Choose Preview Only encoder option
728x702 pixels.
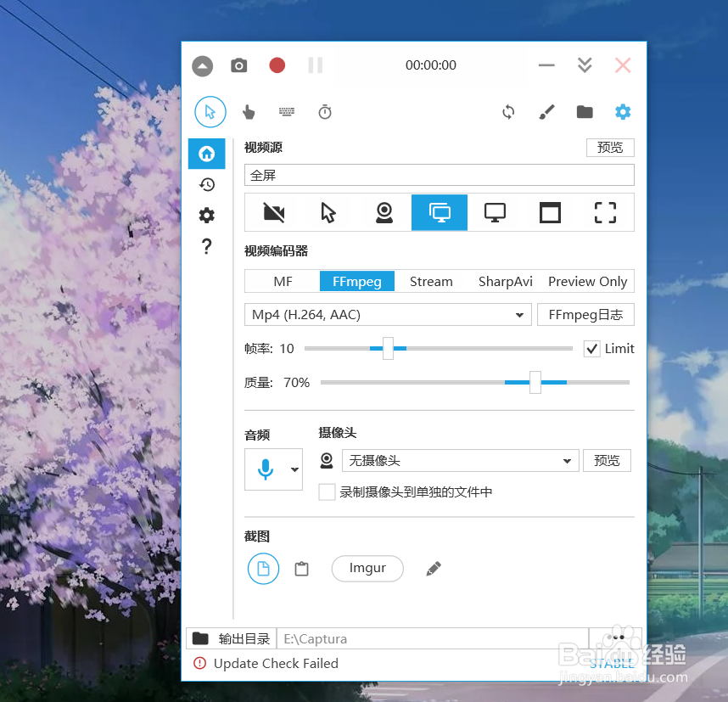click(x=587, y=282)
